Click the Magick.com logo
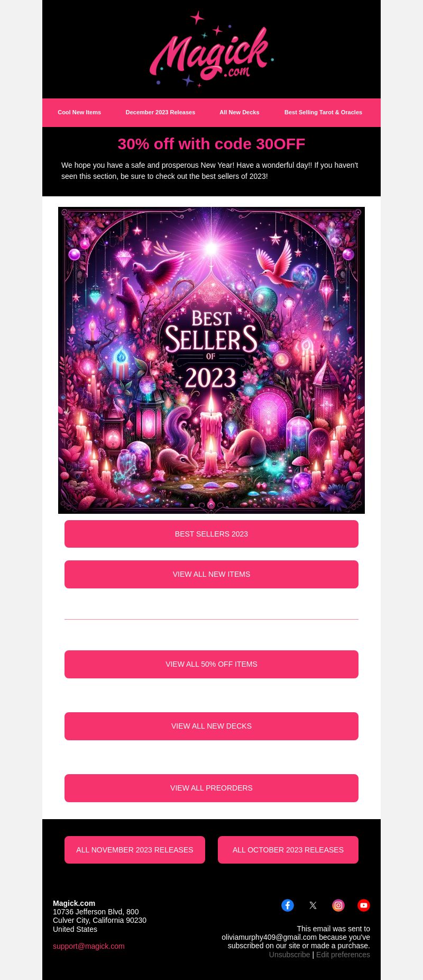This screenshot has width=423, height=980. [212, 49]
